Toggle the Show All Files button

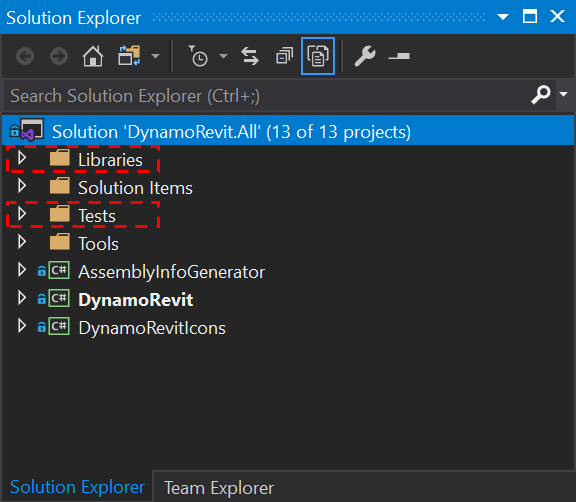click(x=318, y=56)
